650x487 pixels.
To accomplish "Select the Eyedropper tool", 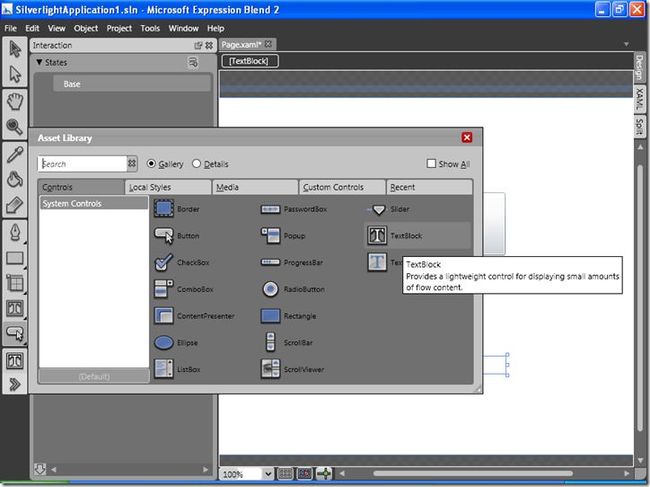I will tap(15, 154).
